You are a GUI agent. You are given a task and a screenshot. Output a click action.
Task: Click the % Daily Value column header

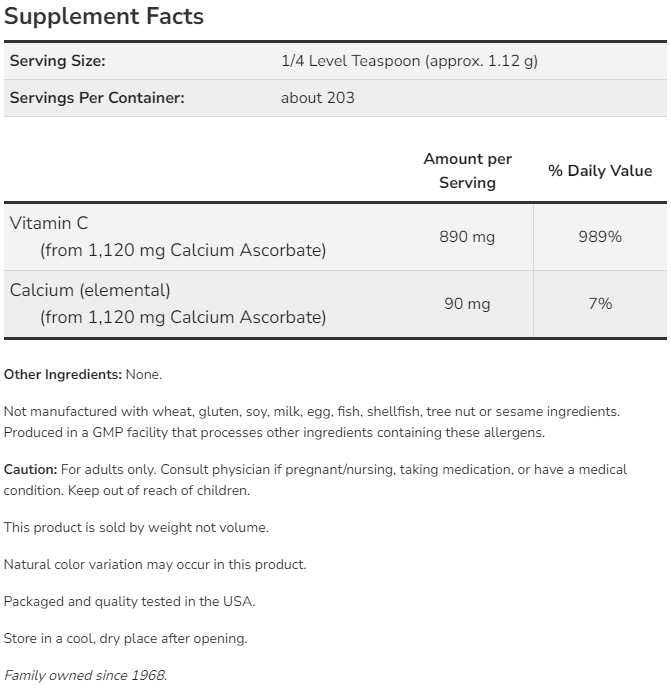coord(600,171)
